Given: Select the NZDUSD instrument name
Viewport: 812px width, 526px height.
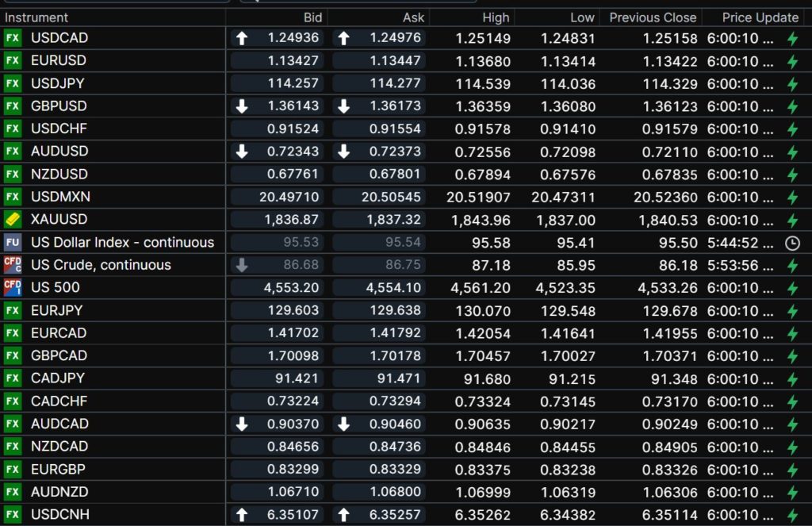Looking at the screenshot, I should pyautogui.click(x=59, y=175).
